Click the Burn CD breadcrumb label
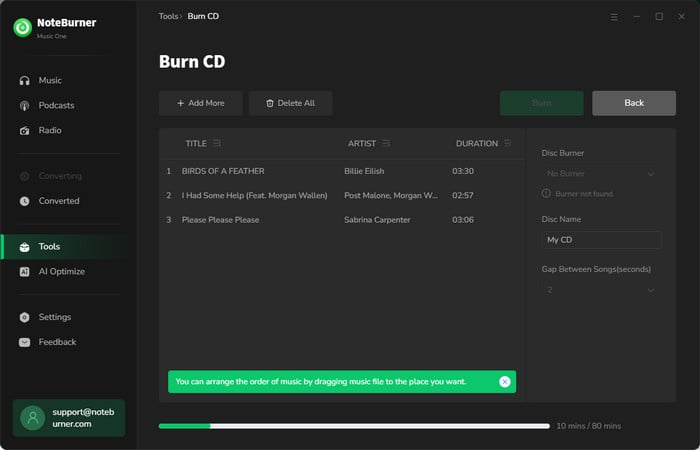The height and width of the screenshot is (450, 700). 203,16
